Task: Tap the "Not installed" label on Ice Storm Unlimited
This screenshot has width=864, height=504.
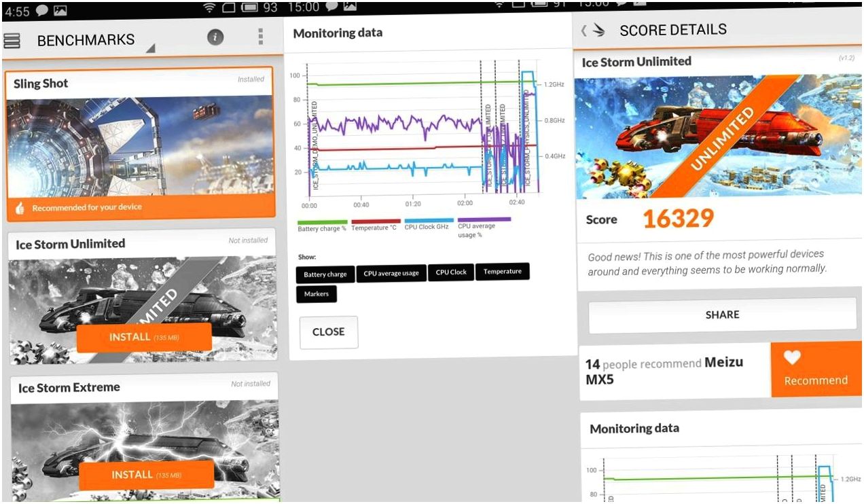Action: [x=248, y=240]
